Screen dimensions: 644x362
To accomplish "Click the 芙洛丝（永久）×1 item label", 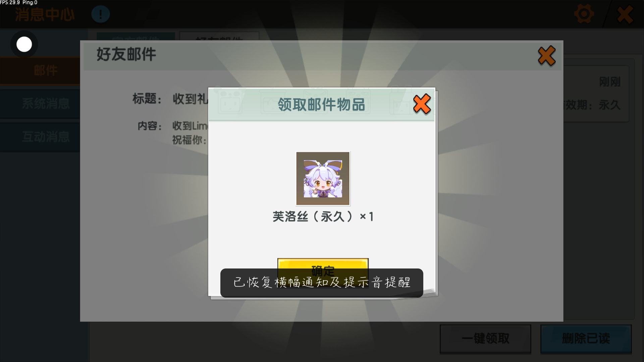I will coord(323,217).
